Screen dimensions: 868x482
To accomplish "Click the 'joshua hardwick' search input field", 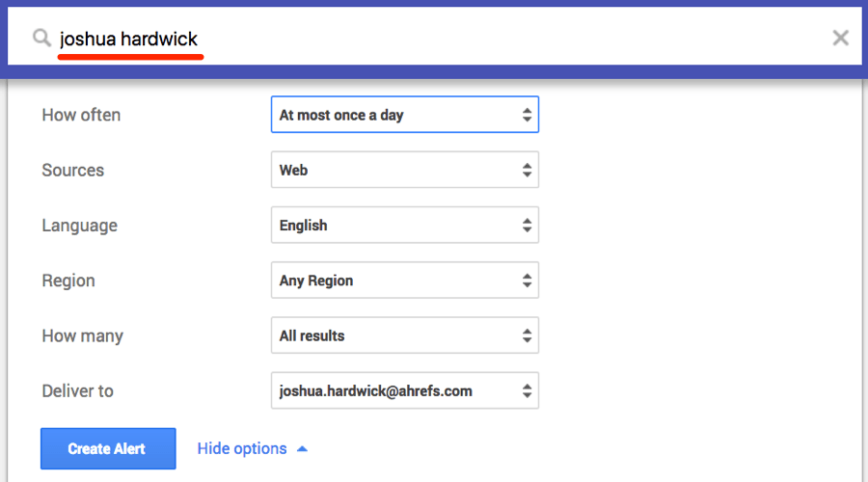I will [x=434, y=39].
